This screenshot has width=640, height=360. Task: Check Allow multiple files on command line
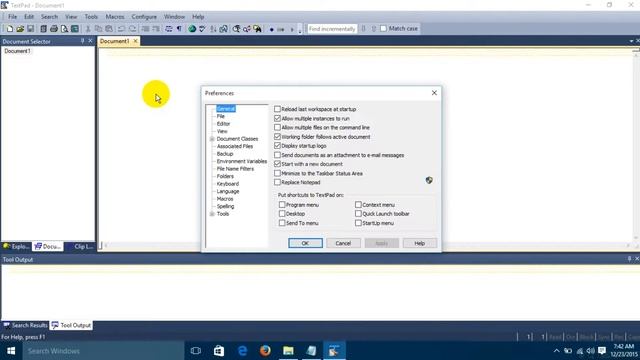pos(278,127)
